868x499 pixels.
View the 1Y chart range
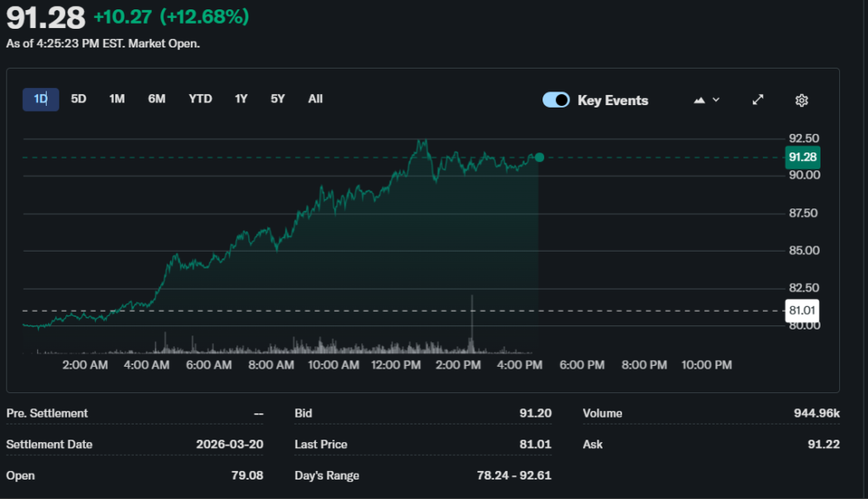point(242,99)
